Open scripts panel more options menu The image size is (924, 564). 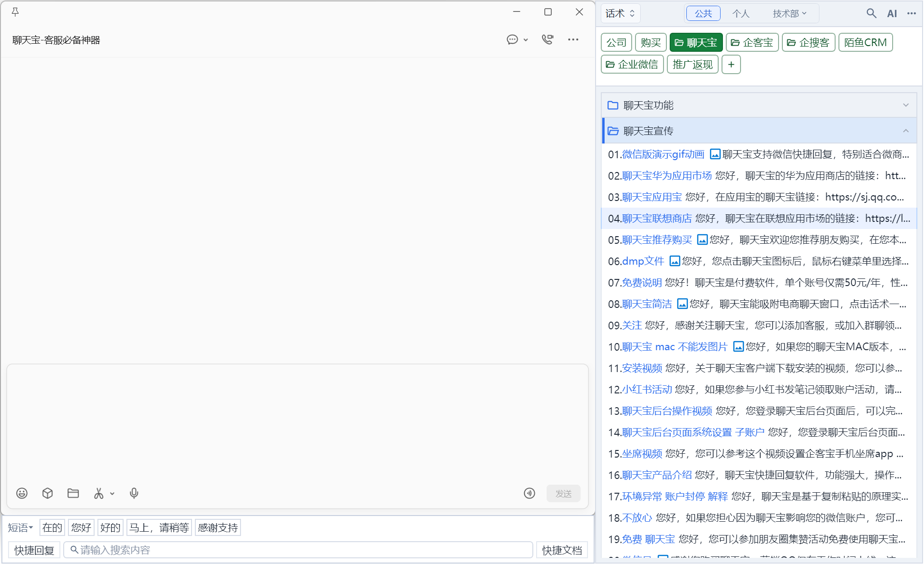click(x=911, y=13)
